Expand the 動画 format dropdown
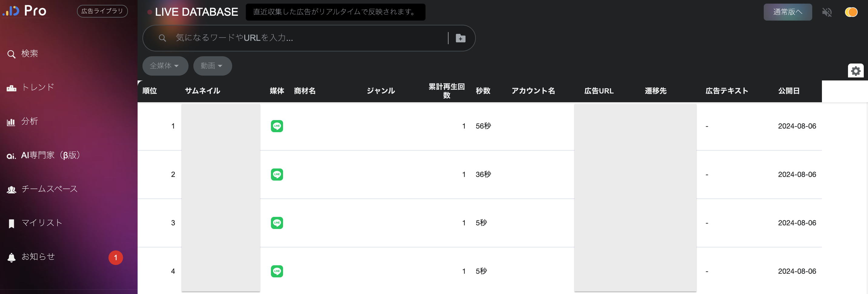 point(212,66)
